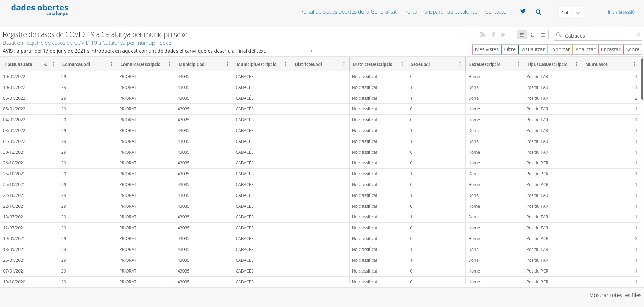Image resolution: width=644 pixels, height=307 pixels.
Task: Switch to table grid view
Action: 522,35
